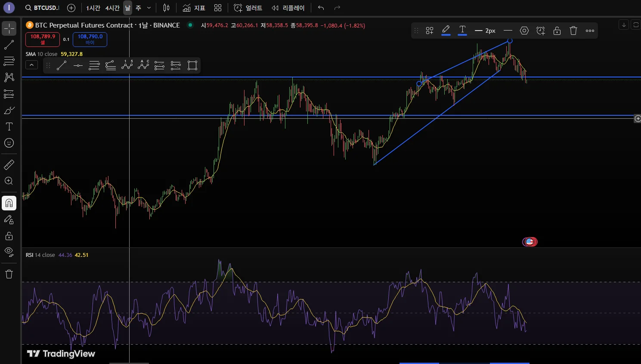Hide all drawings with eye icon
Image resolution: width=641 pixels, height=364 pixels.
[9, 252]
